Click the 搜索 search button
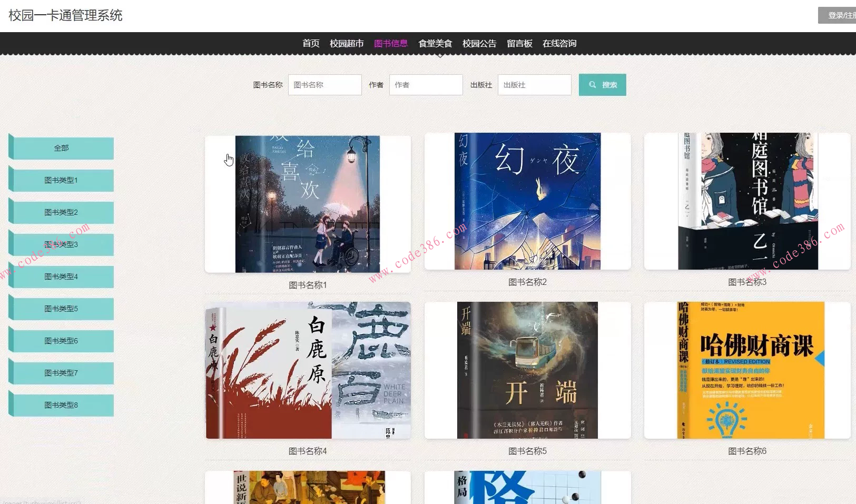This screenshot has width=856, height=504. [x=602, y=84]
